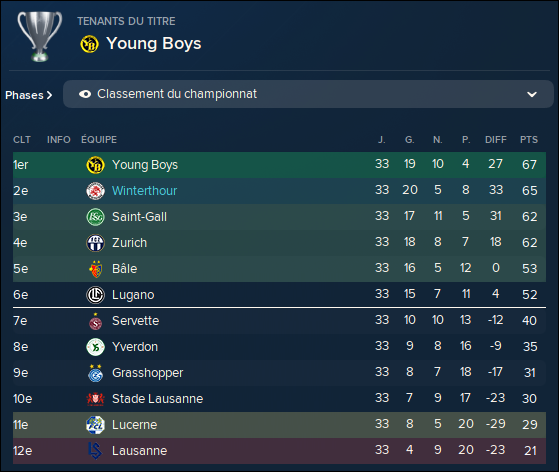Open the Winterthour team link
559x472 pixels.
click(x=144, y=191)
